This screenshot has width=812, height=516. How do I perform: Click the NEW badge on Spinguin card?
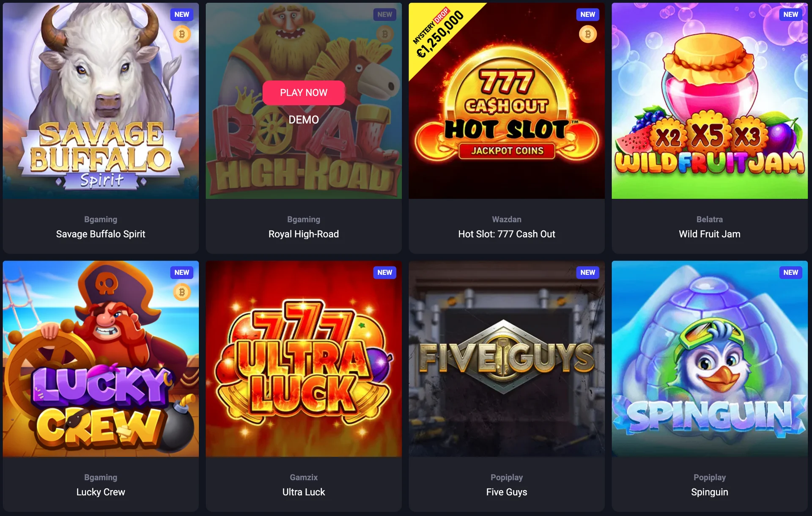pyautogui.click(x=790, y=272)
